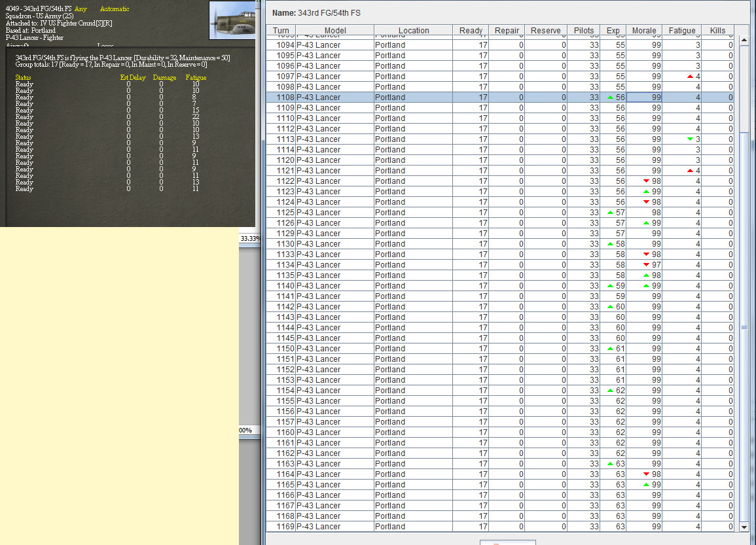Click the table's vertical scrollbar thumb
756x545 pixels.
click(744, 328)
